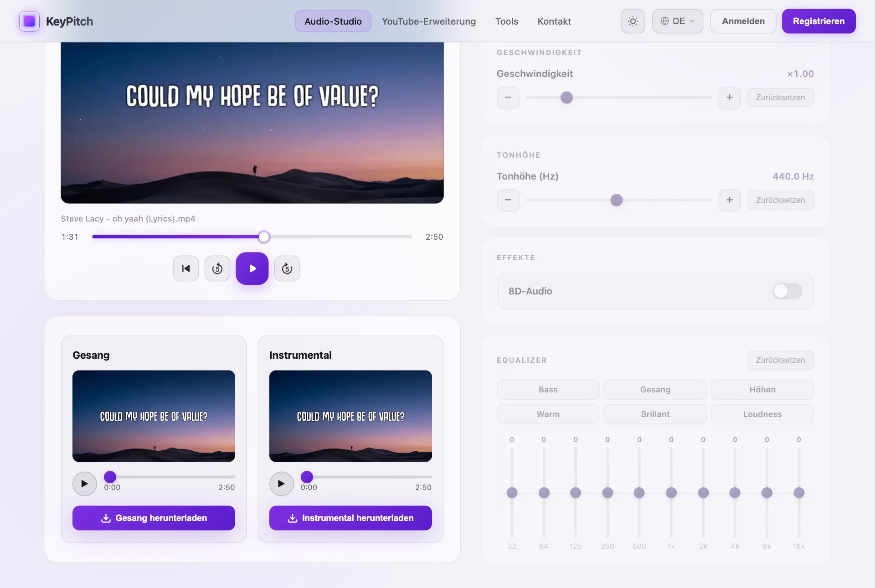875x588 pixels.
Task: Skip forward 5 seconds in main player
Action: 287,268
